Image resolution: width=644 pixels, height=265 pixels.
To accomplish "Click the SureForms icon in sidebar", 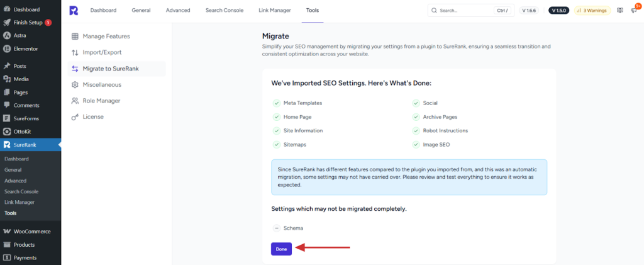I will [x=6, y=119].
